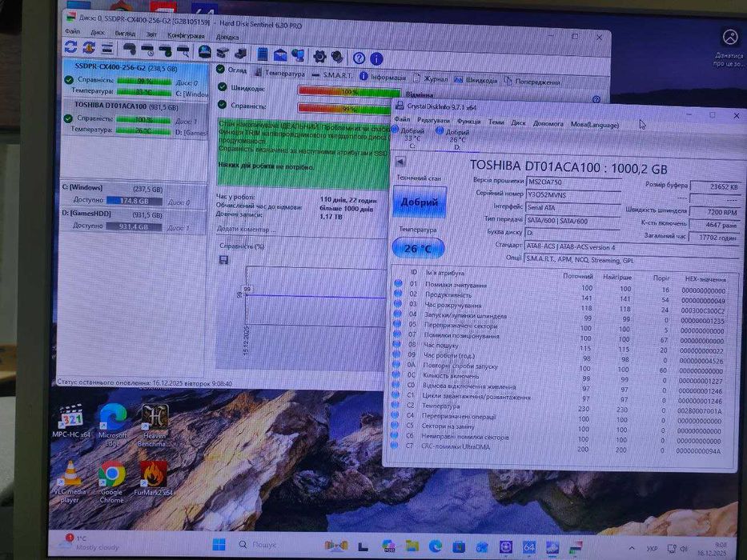The image size is (747, 560).
Task: Click the spotlight info icon at the desktop corner
Action: 729,37
